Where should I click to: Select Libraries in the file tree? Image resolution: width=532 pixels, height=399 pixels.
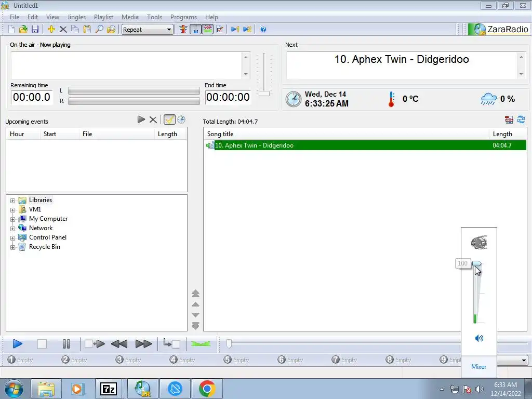pos(41,200)
